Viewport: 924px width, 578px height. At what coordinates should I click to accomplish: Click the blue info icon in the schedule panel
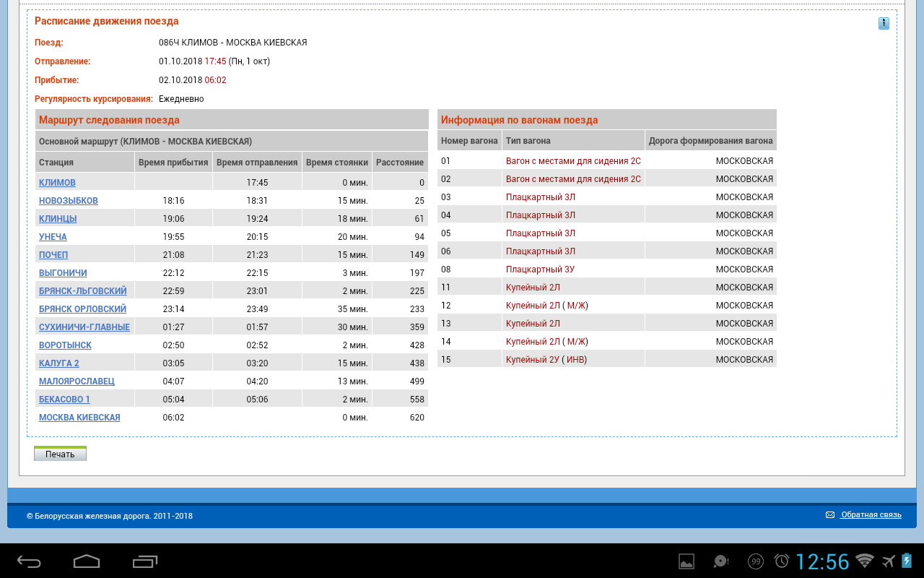pyautogui.click(x=884, y=24)
